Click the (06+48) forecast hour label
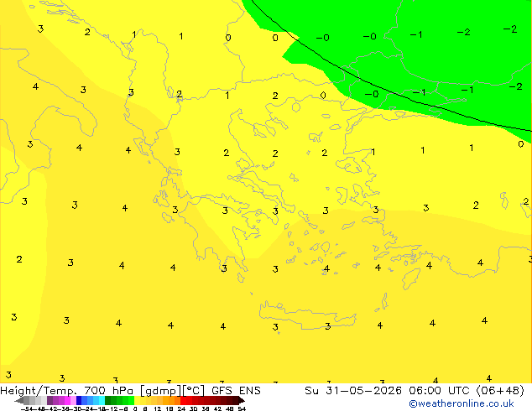This screenshot has width=532, height=411. [501, 391]
